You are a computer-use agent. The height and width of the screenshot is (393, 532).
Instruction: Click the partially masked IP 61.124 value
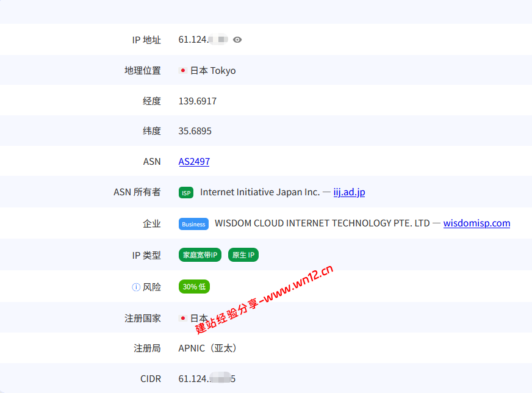pos(203,40)
